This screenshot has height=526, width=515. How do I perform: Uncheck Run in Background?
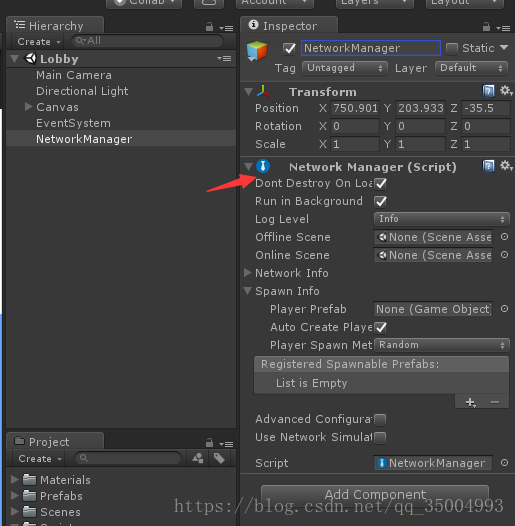380,202
